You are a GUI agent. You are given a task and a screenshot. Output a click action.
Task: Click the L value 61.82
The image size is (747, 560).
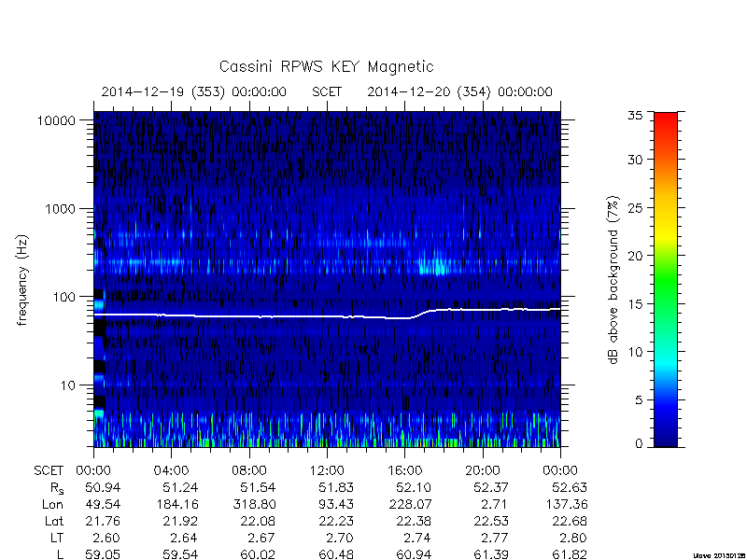click(x=570, y=554)
